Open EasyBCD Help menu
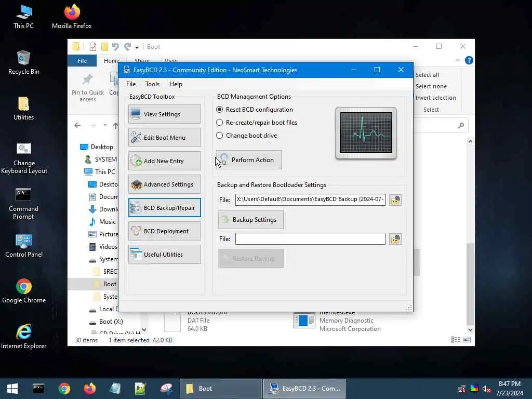532x399 pixels. pos(176,84)
